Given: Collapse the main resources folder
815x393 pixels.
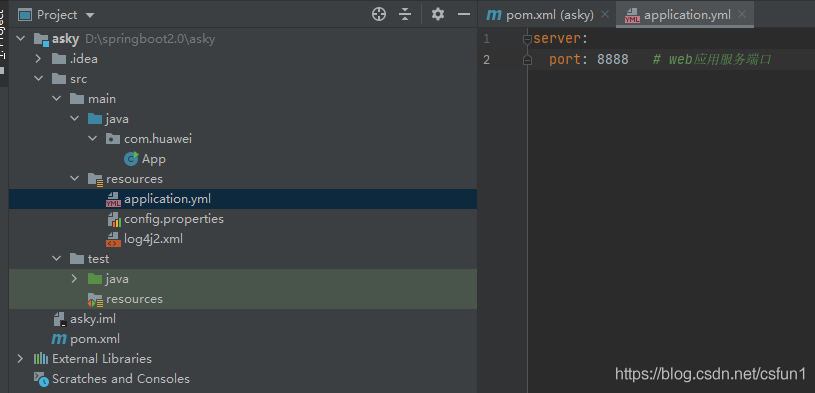Looking at the screenshot, I should coord(74,178).
